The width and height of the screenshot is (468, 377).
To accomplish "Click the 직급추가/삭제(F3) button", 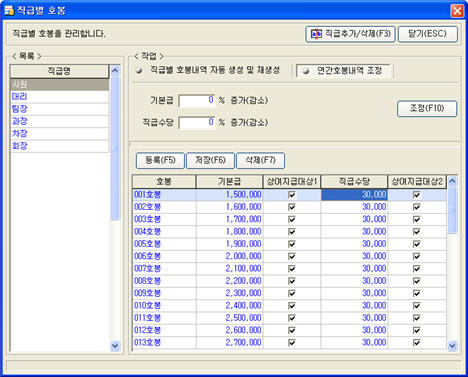I will [x=350, y=34].
